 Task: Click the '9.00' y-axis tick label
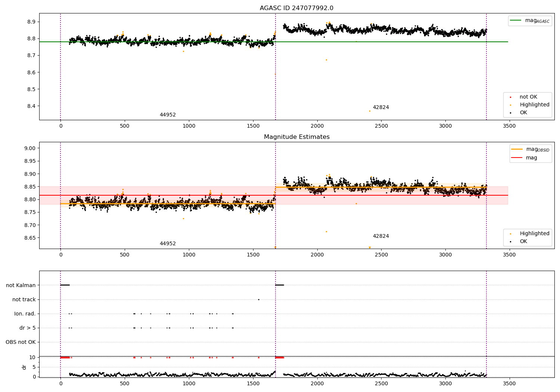pyautogui.click(x=30, y=148)
